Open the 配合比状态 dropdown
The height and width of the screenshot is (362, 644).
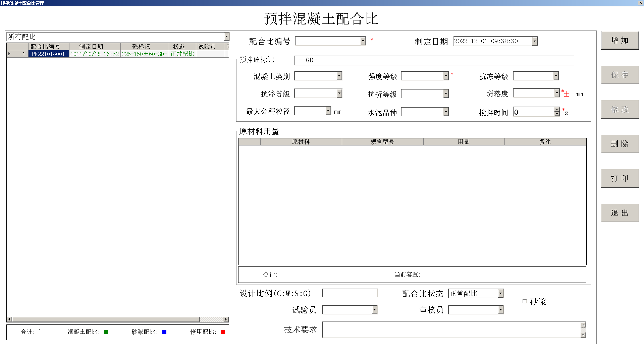500,294
